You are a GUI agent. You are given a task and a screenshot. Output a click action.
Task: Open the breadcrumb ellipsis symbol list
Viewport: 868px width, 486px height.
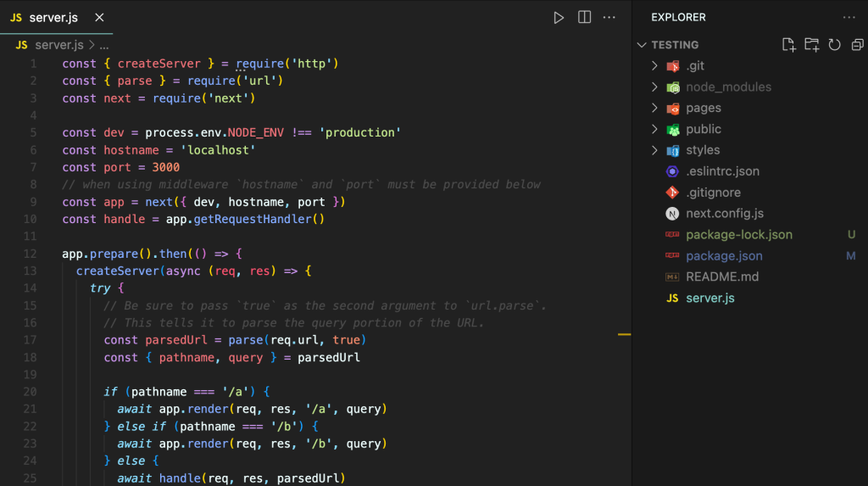pyautogui.click(x=104, y=46)
